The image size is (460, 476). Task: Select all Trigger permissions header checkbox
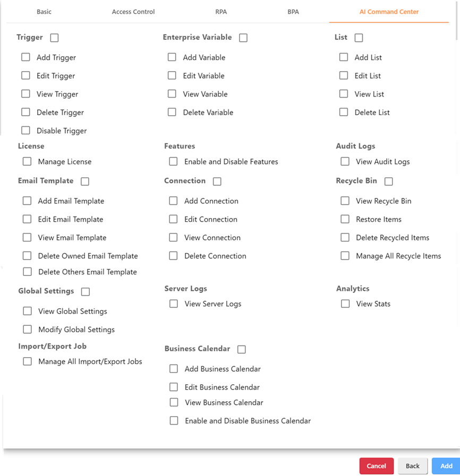tap(54, 38)
